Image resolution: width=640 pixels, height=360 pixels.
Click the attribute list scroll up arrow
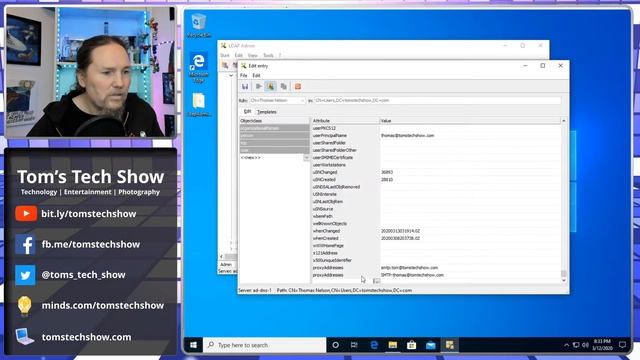(564, 121)
